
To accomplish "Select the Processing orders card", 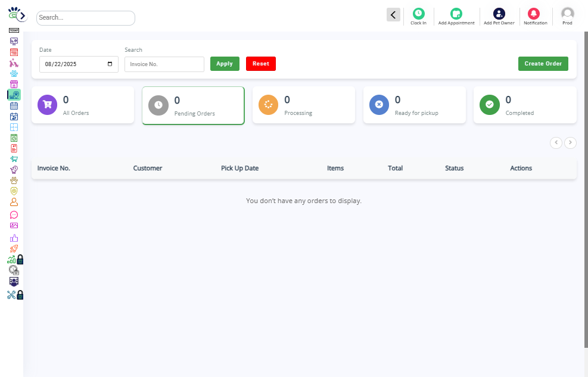I will (304, 105).
